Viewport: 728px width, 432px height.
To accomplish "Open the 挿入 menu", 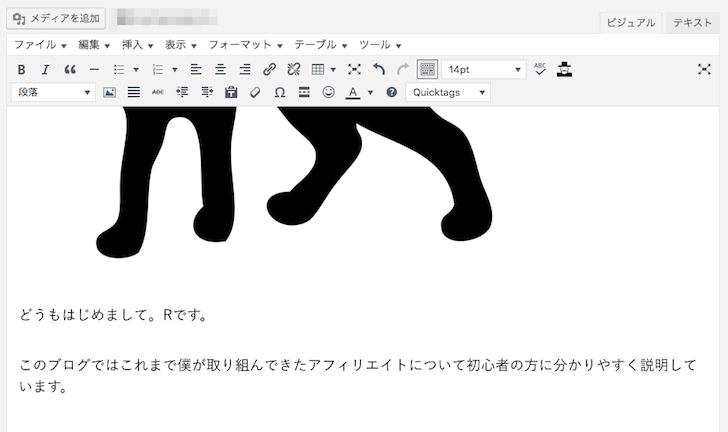I will (x=138, y=45).
